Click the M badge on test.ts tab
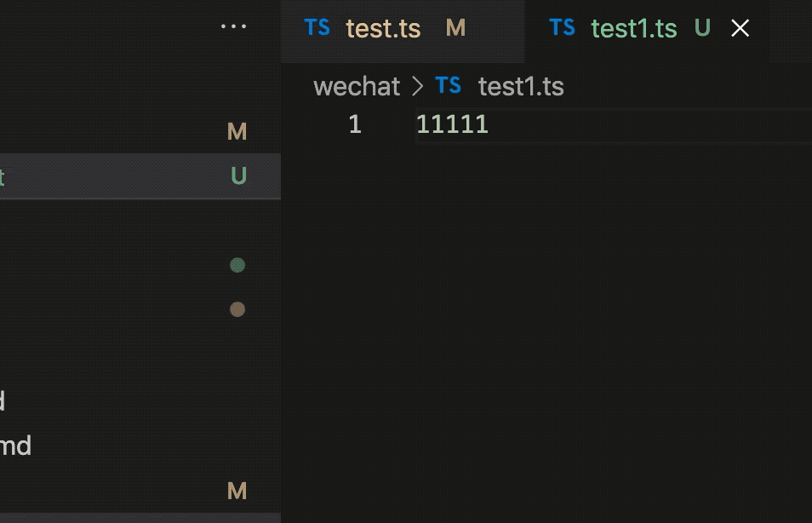 [455, 28]
